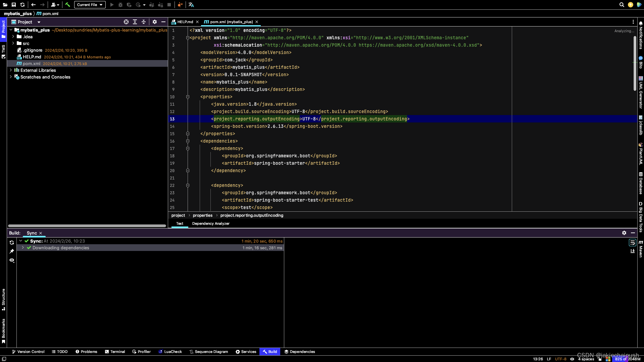Image resolution: width=644 pixels, height=362 pixels.
Task: Click the Debug bug icon
Action: pos(120,5)
